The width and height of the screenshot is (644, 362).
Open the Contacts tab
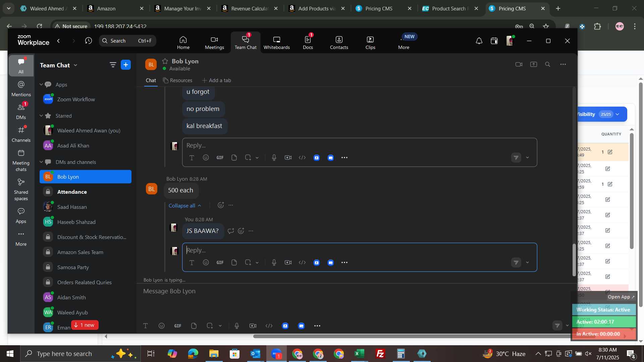pos(339,43)
